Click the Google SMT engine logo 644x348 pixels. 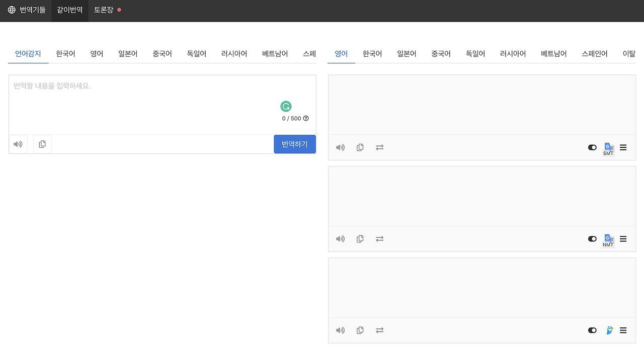tap(609, 149)
